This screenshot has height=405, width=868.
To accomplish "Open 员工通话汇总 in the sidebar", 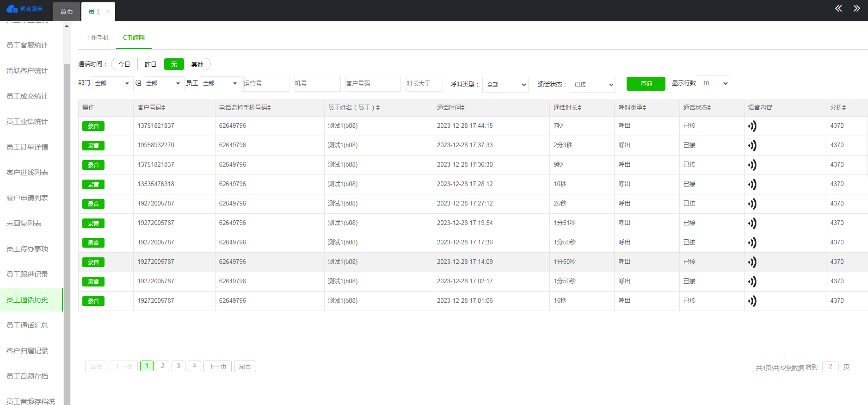I will [x=27, y=325].
